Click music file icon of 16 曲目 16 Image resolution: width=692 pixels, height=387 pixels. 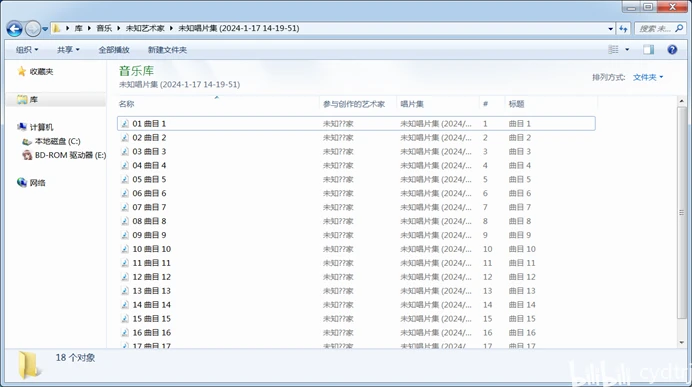[125, 333]
